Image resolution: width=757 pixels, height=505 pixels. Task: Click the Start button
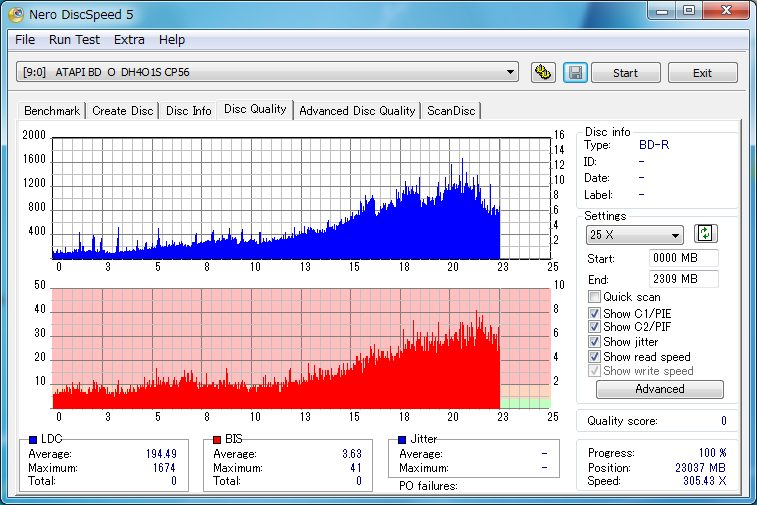(x=626, y=73)
